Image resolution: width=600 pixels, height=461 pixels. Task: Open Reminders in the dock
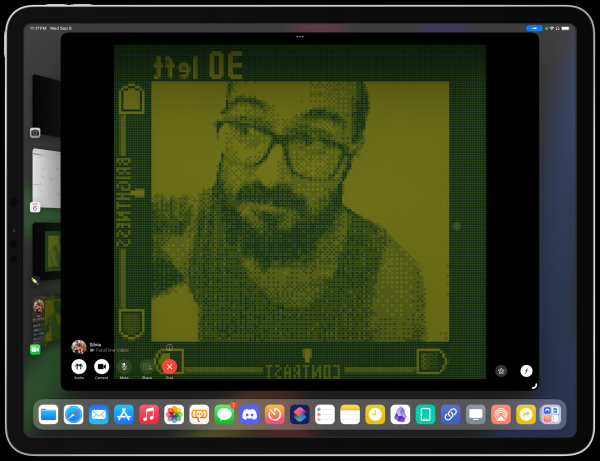(x=325, y=415)
